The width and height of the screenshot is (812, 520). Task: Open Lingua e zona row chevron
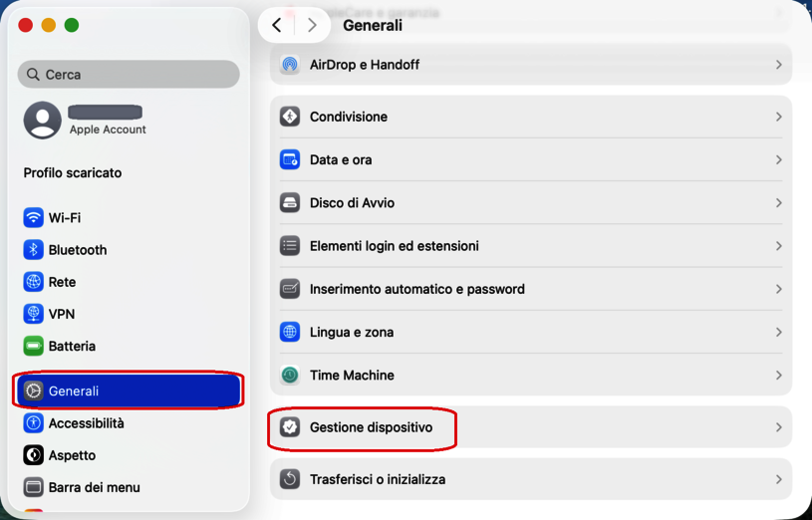778,333
